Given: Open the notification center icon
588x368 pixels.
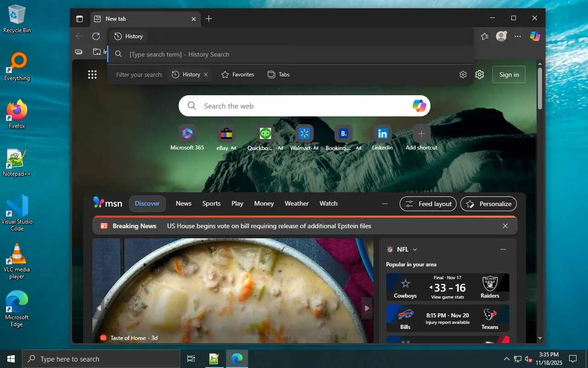Looking at the screenshot, I should pos(573,359).
